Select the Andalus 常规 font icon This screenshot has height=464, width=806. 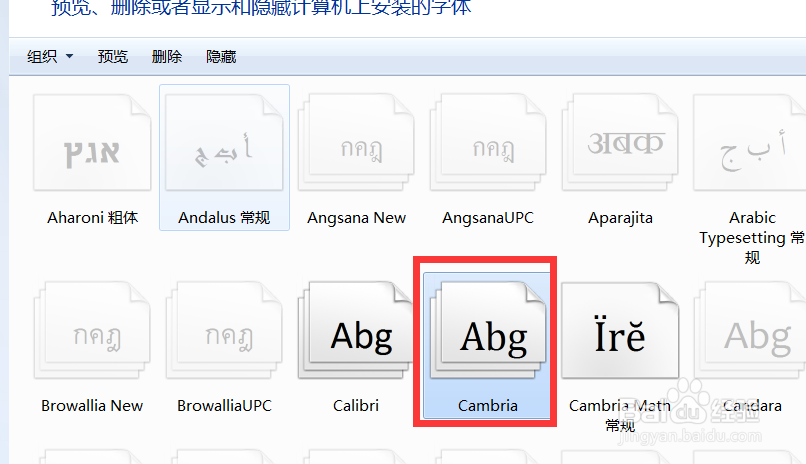(224, 142)
